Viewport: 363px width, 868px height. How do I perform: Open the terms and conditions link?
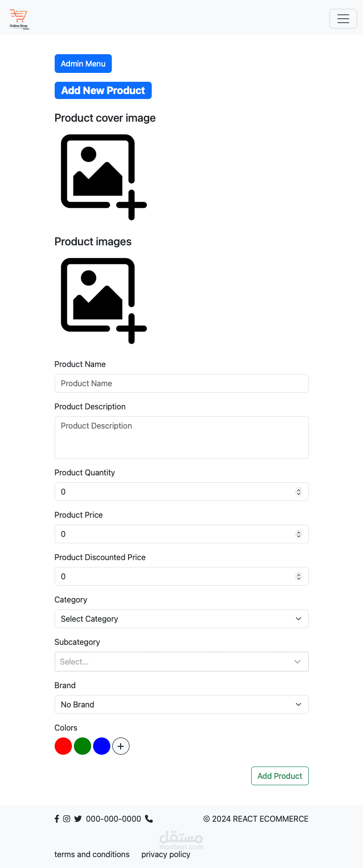92,854
